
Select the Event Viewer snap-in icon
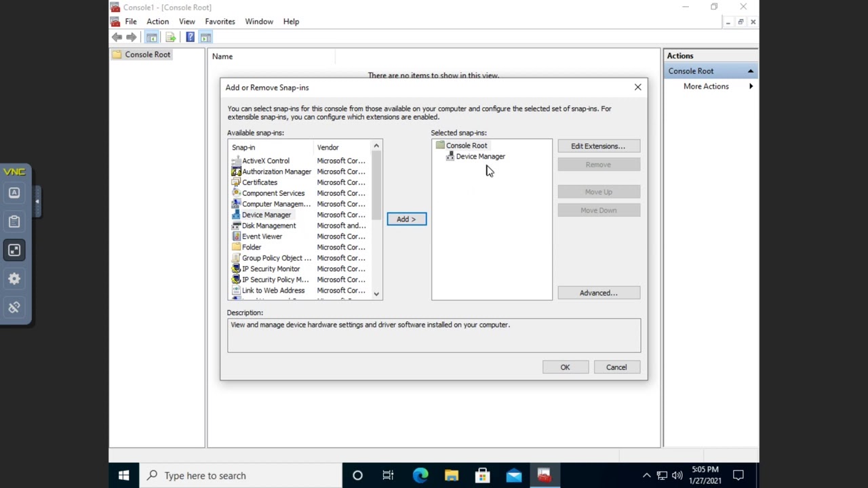[x=236, y=237]
